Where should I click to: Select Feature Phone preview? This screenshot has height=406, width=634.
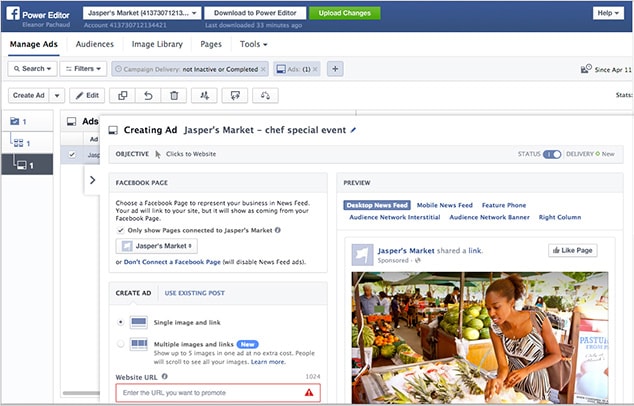[504, 205]
